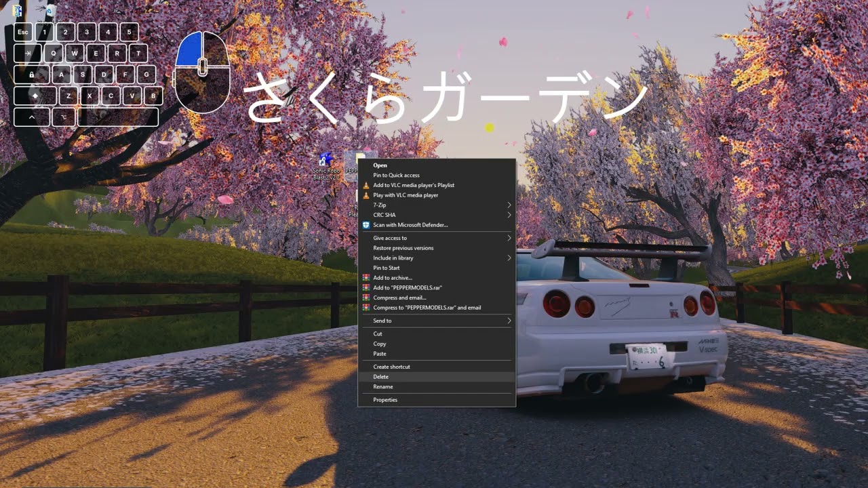Expand the 7-Zip submenu
Screen dimensions: 868x488
coord(437,205)
